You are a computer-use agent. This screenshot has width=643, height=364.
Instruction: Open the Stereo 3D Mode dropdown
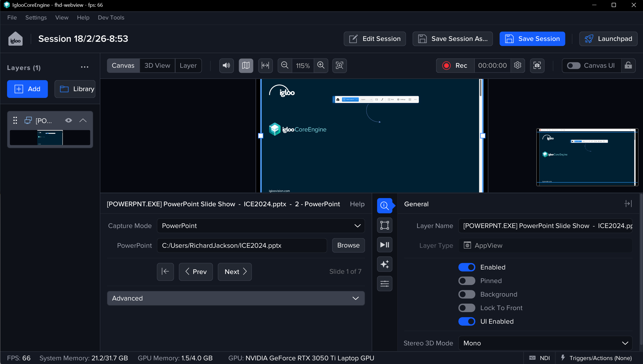click(x=545, y=343)
